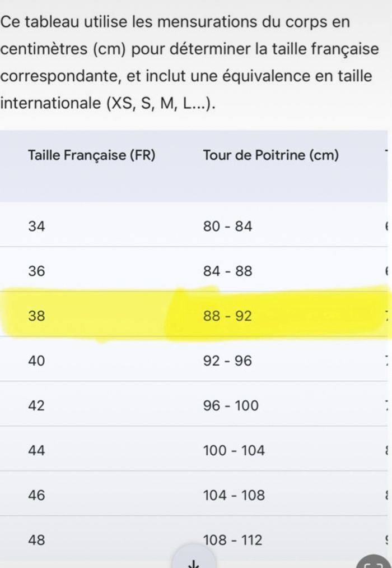Select size 44 in the table
This screenshot has width=392, height=568.
tap(36, 451)
